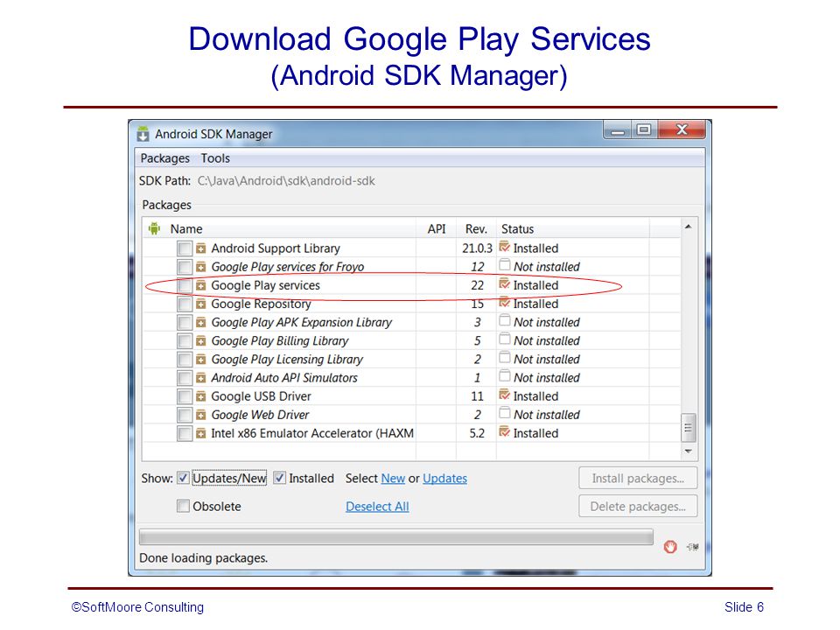This screenshot has width=840, height=630.
Task: Click the scrollbar up arrow in packages list
Action: tap(689, 227)
